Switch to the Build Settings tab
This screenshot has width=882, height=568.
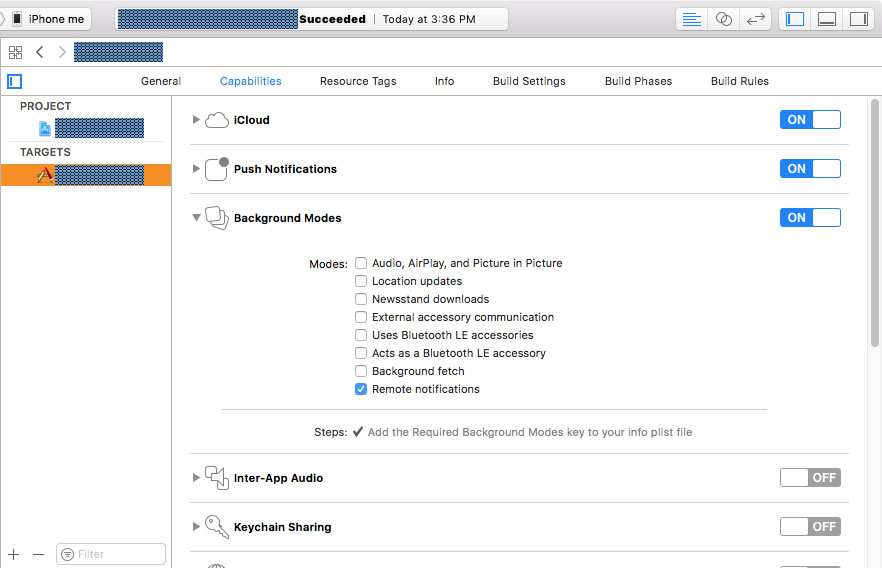tap(529, 81)
